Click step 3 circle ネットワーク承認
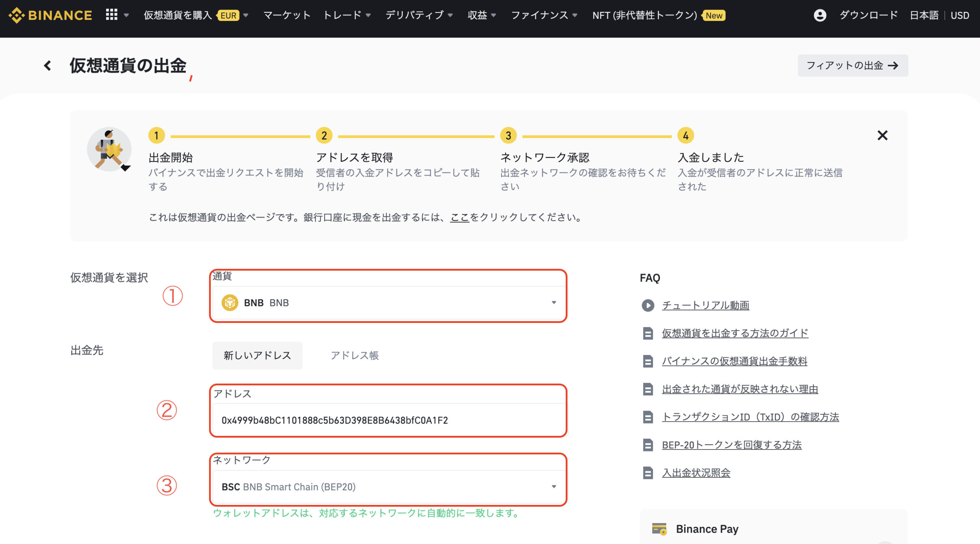Image resolution: width=980 pixels, height=544 pixels. tap(508, 135)
